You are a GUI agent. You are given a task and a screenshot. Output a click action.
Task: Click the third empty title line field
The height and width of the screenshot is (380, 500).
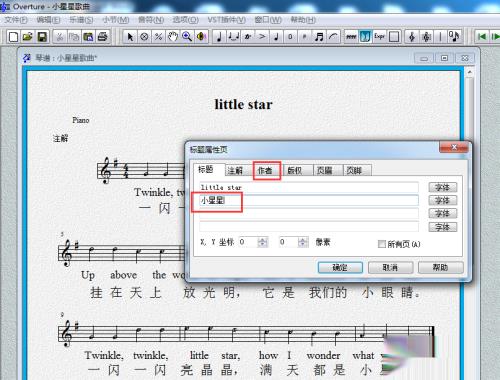309,213
